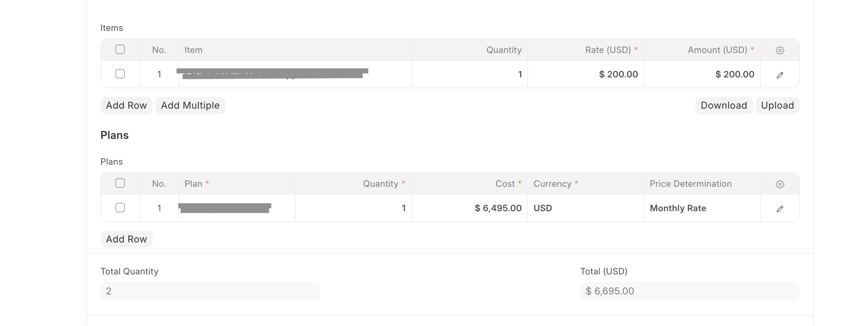Open Currency USD cell in Plans row
The width and height of the screenshot is (868, 326).
585,208
